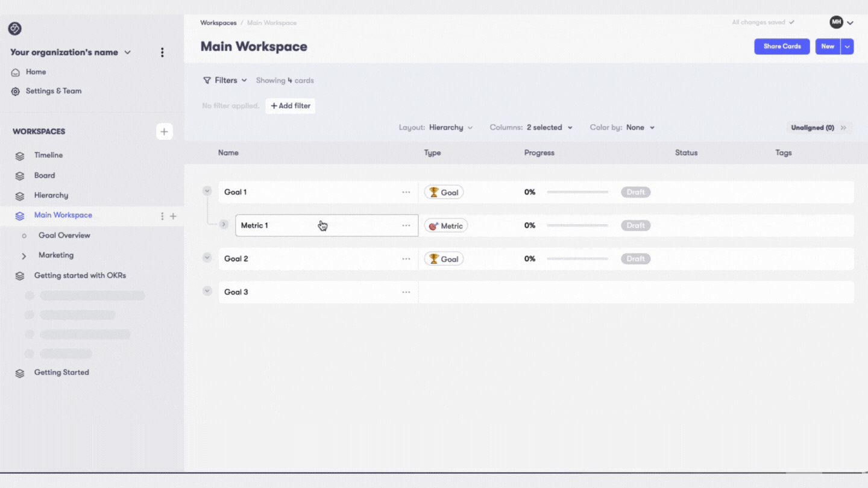This screenshot has width=868, height=488.
Task: Open Goal Overview sub-item
Action: 64,236
